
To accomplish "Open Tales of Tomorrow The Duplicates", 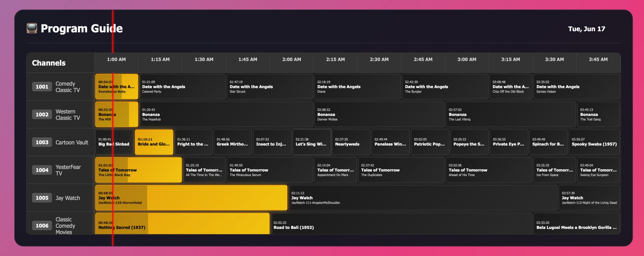I will pyautogui.click(x=401, y=170).
